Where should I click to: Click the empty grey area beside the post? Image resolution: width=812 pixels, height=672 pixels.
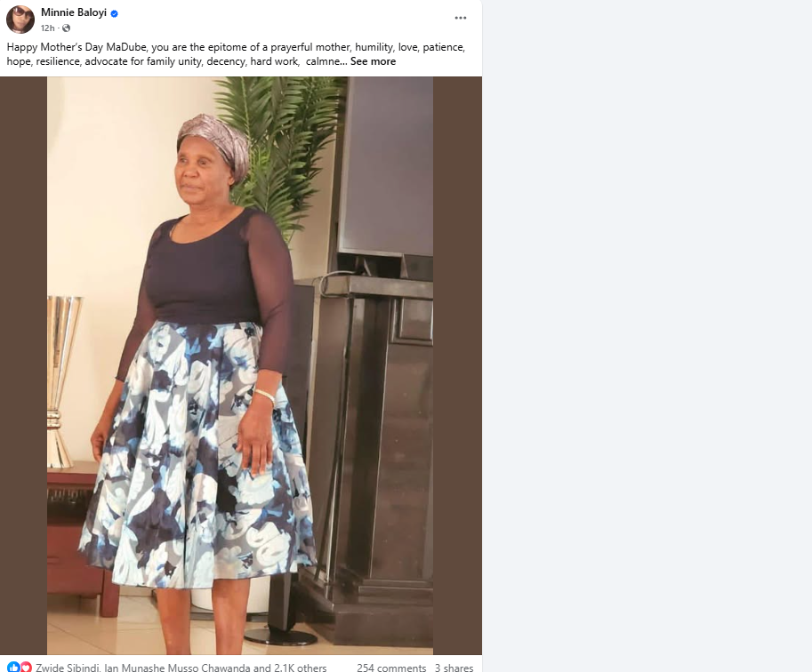(x=647, y=336)
